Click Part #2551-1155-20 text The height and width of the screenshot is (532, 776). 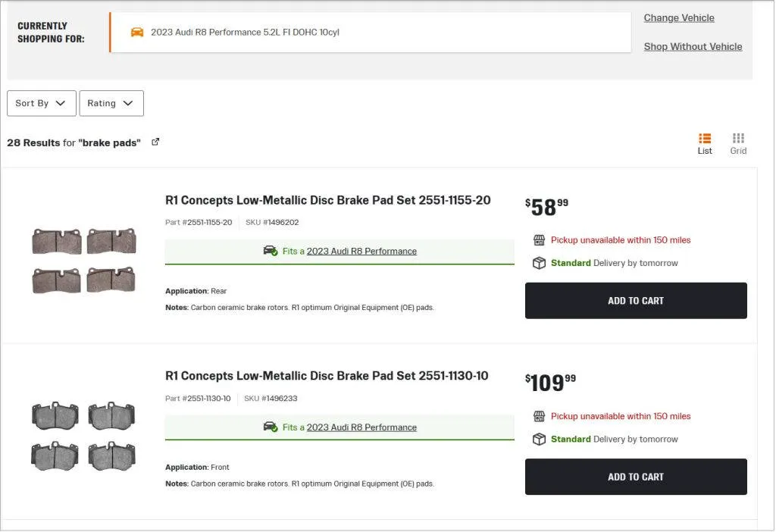point(199,223)
